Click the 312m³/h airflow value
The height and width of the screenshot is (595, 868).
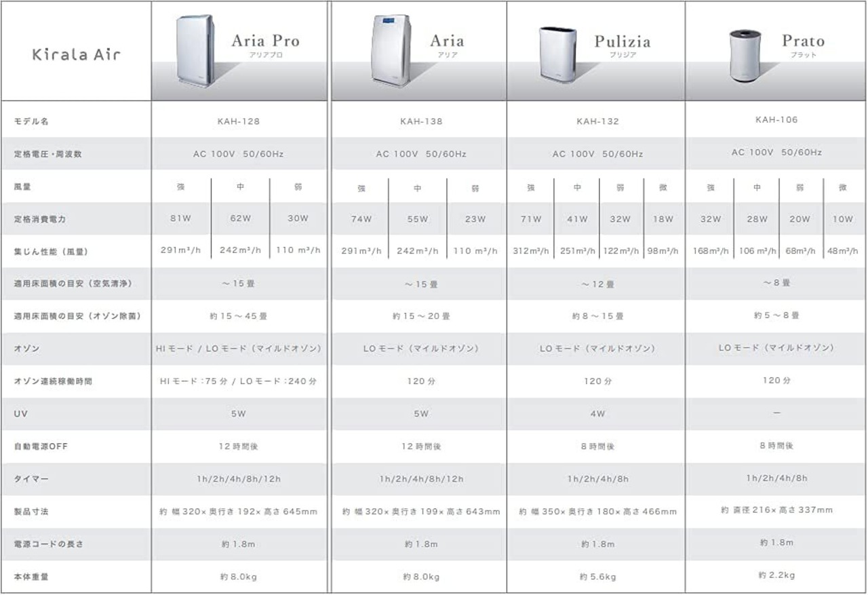point(530,252)
